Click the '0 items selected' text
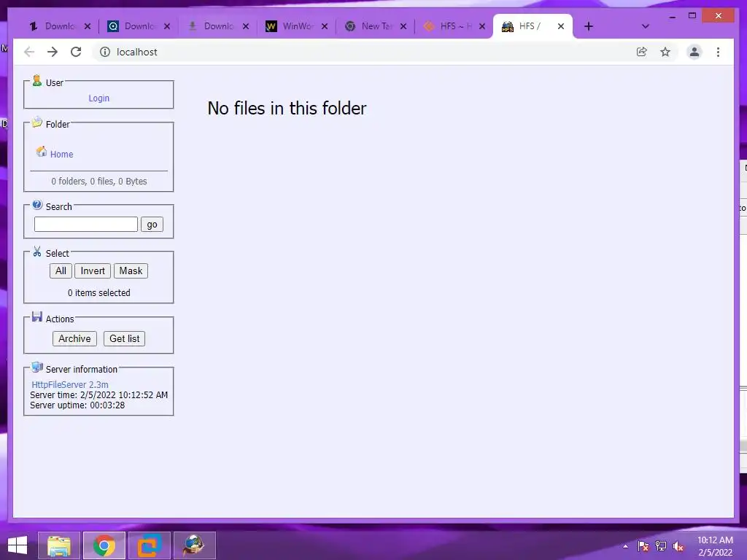The height and width of the screenshot is (560, 747). click(99, 293)
